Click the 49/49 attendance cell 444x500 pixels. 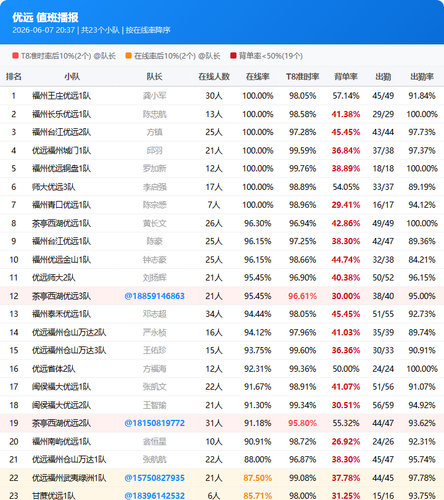pos(383,223)
